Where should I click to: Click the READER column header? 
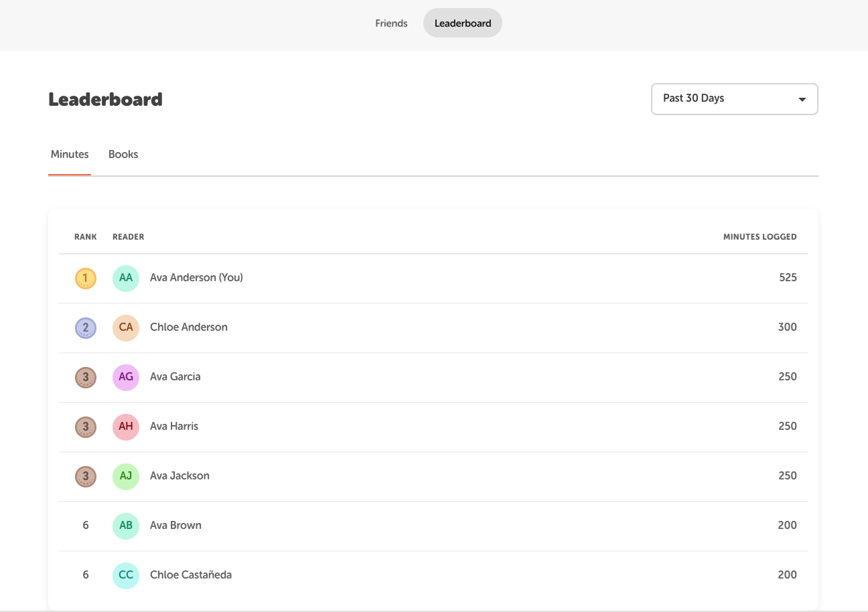point(129,237)
